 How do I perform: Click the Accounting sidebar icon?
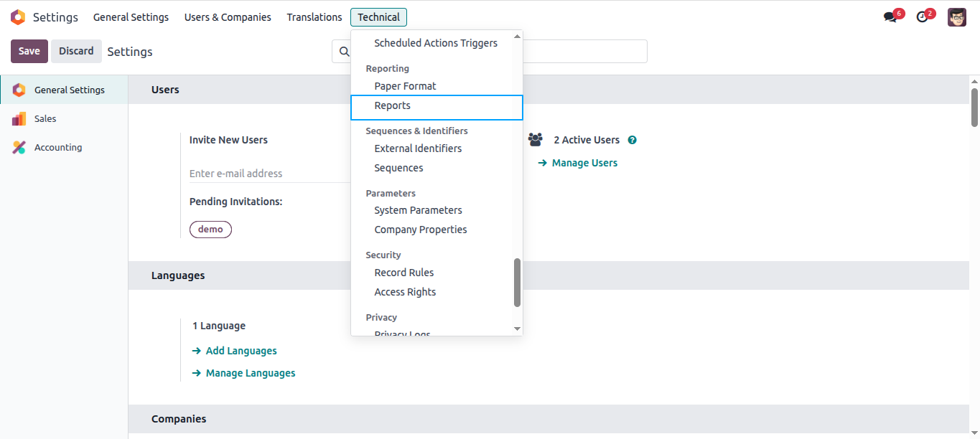pyautogui.click(x=19, y=147)
